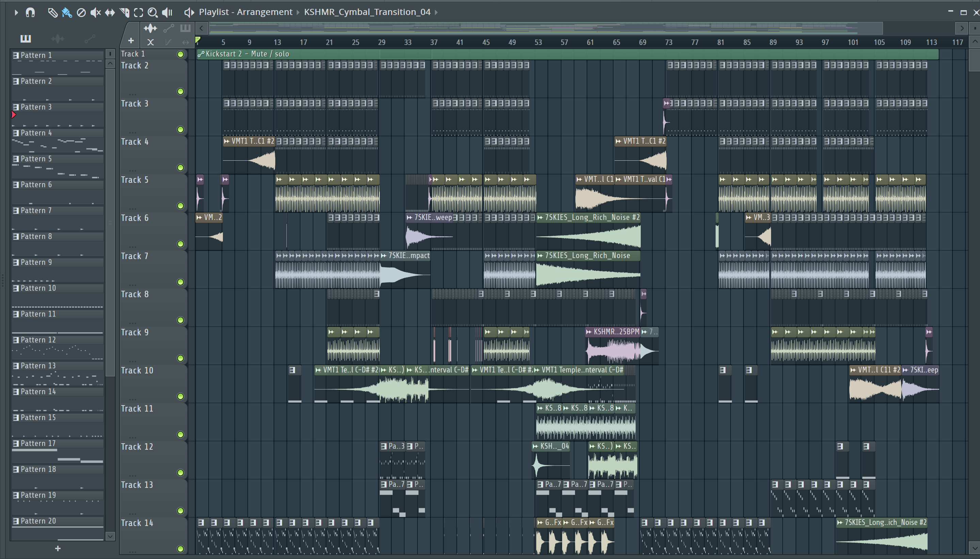This screenshot has width=980, height=559.
Task: Select the Slip tool
Action: tap(110, 12)
